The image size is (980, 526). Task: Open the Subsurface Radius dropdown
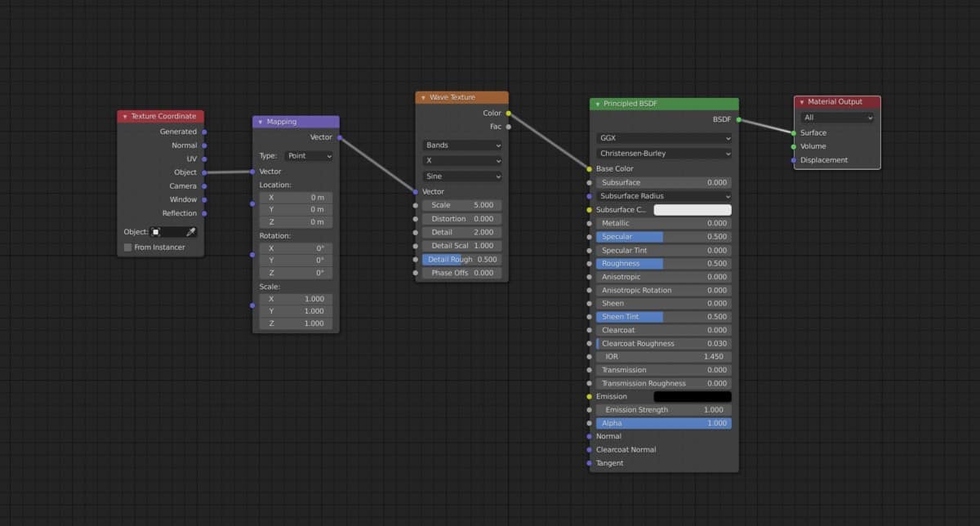click(663, 196)
